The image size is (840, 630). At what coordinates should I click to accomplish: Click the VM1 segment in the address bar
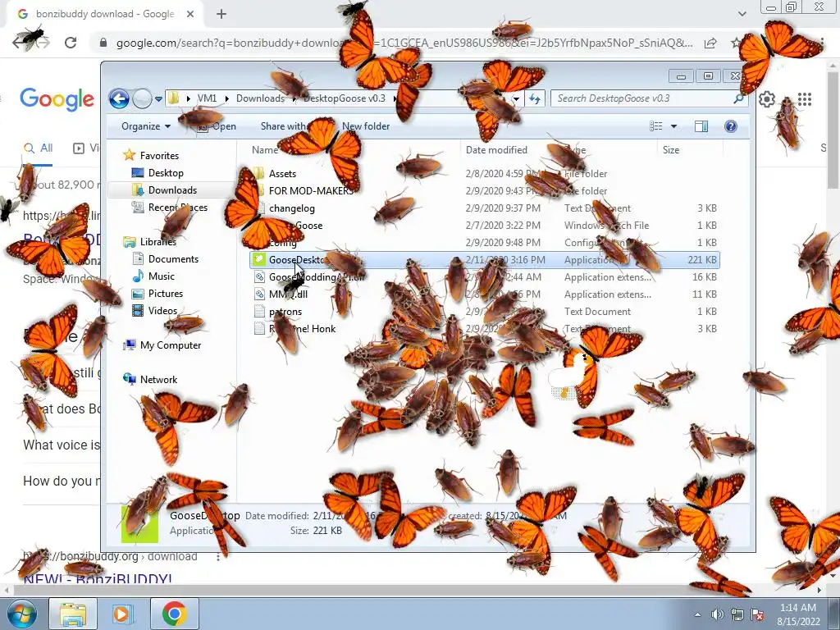pos(207,98)
